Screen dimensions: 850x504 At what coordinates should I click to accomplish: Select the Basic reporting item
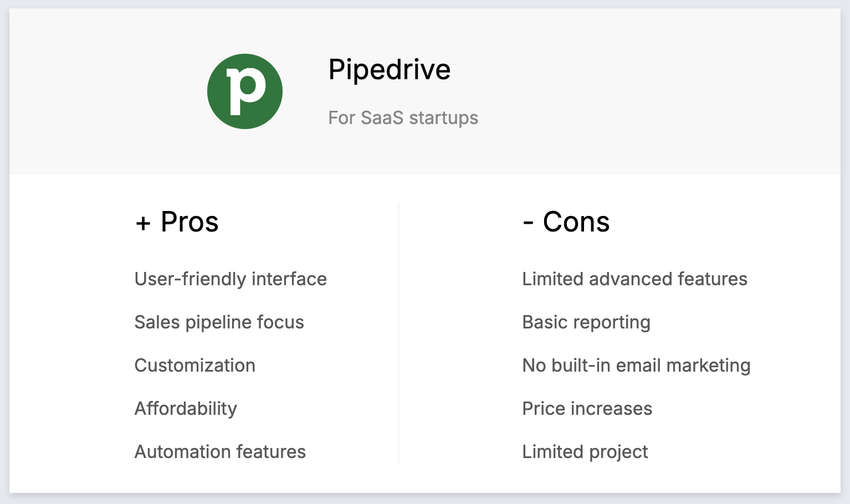[x=586, y=322]
